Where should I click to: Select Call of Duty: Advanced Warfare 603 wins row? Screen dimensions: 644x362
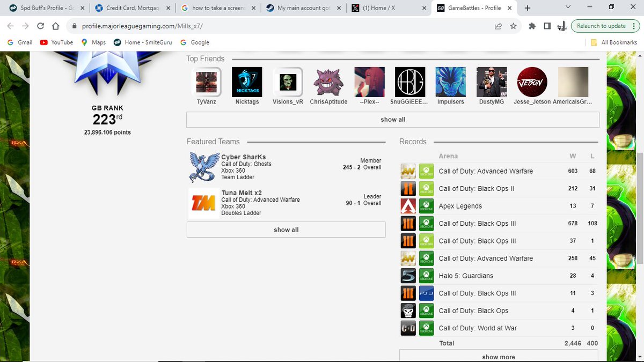(x=499, y=171)
